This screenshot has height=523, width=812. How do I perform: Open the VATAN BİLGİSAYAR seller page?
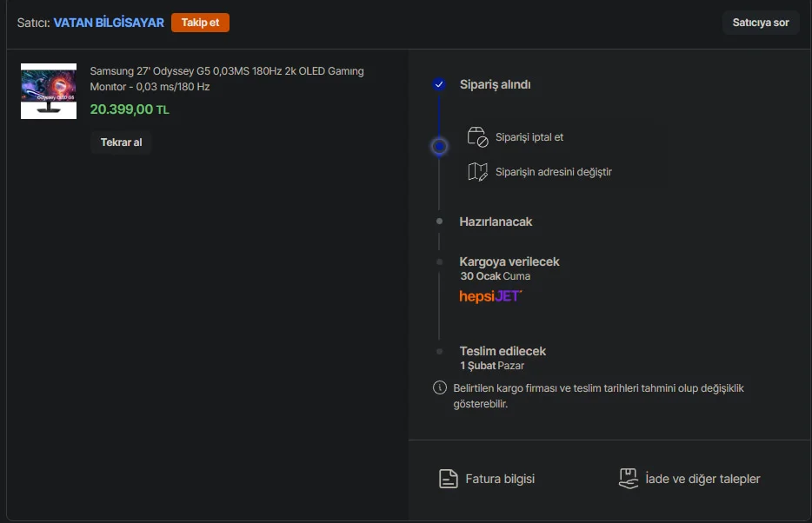coord(109,23)
